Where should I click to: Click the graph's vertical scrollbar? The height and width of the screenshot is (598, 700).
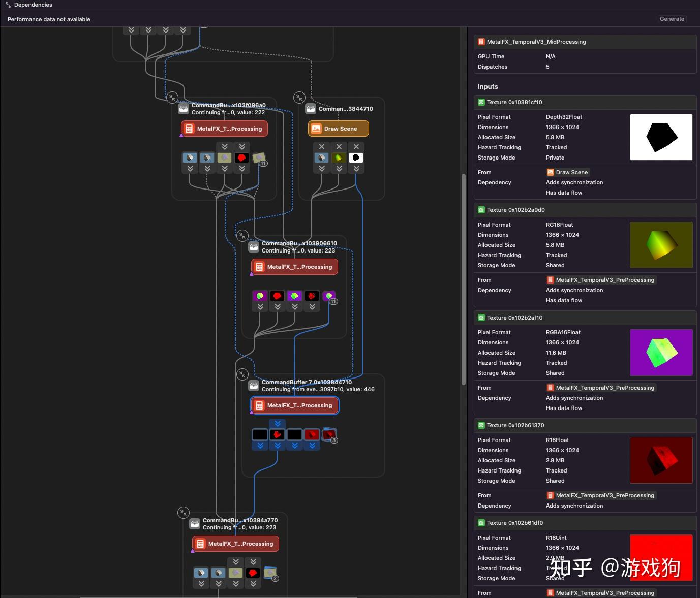[x=463, y=279]
